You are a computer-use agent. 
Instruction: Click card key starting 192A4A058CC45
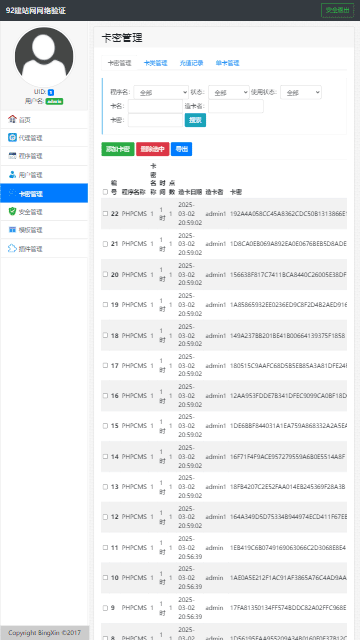pos(288,213)
